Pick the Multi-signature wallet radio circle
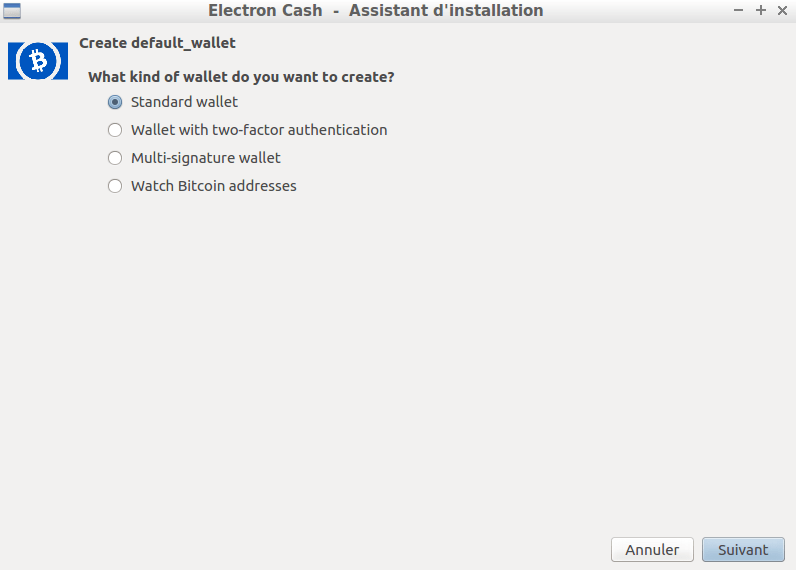This screenshot has height=570, width=796. coord(115,158)
